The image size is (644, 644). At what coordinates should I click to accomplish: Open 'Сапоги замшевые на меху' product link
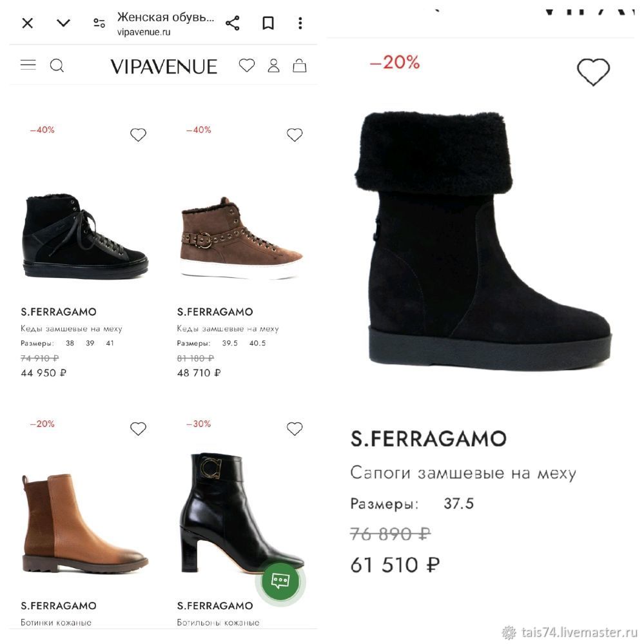[463, 473]
